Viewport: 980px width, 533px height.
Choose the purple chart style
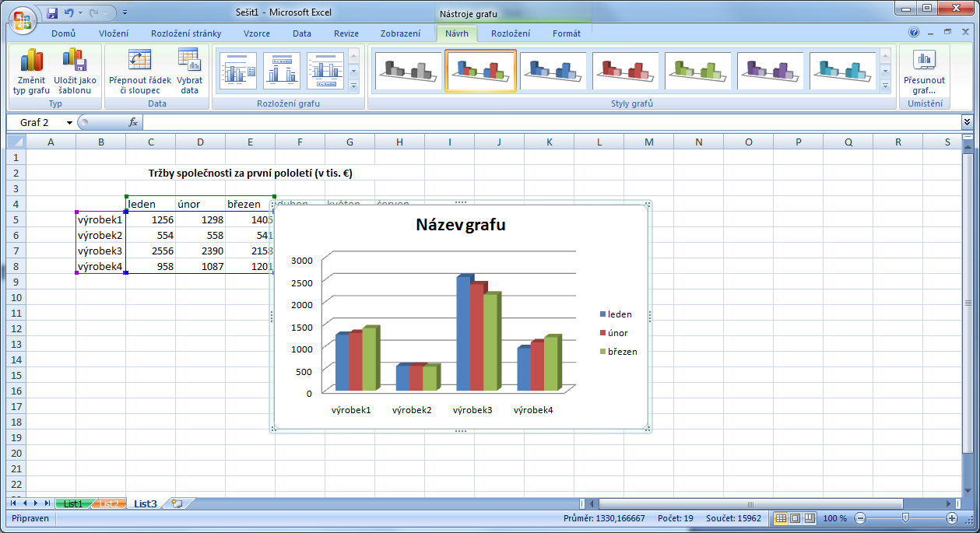point(771,71)
